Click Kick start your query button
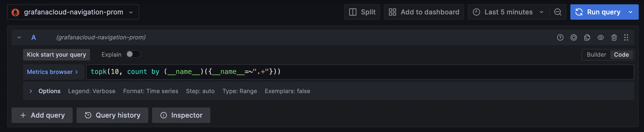644x132 pixels. pyautogui.click(x=56, y=55)
